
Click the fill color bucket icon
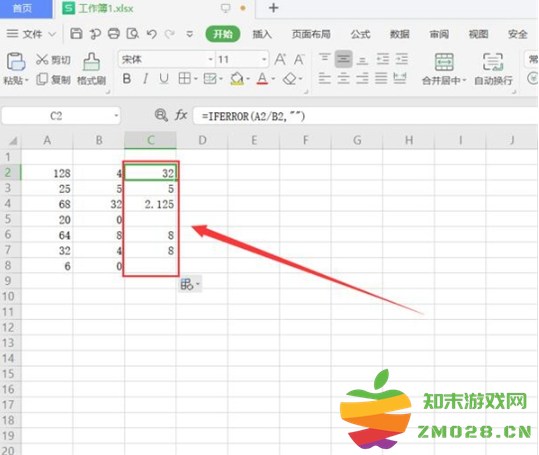point(236,79)
